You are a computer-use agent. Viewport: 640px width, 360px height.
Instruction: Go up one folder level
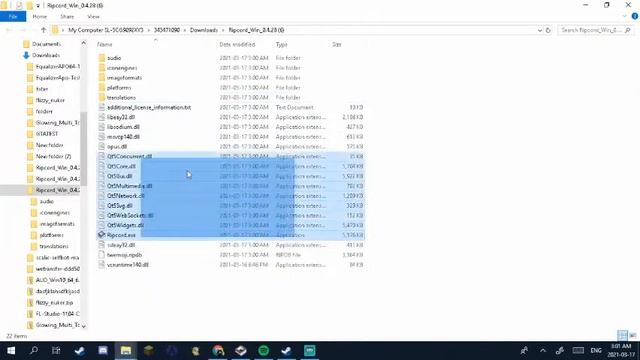(x=43, y=30)
